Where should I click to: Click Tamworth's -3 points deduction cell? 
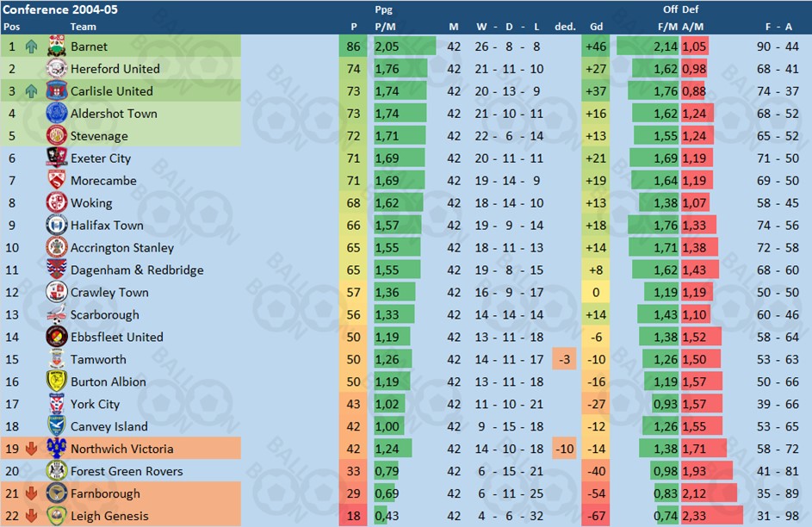(565, 359)
